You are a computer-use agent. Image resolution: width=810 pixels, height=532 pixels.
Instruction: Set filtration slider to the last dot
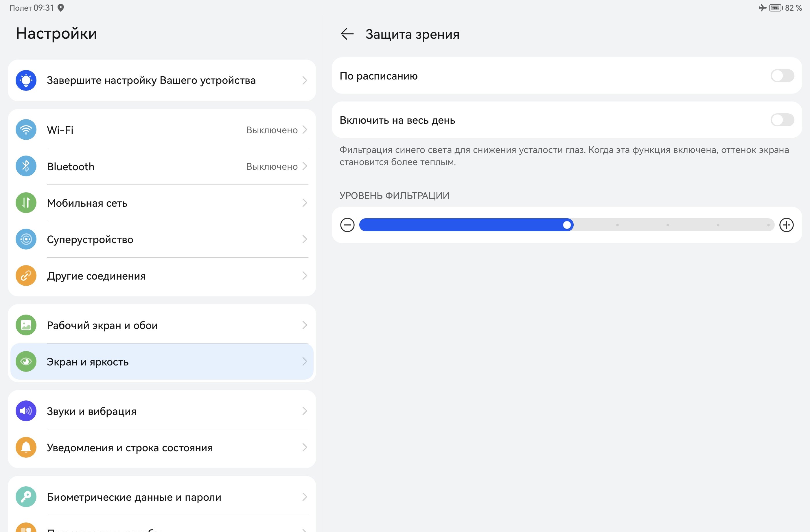[768, 225]
